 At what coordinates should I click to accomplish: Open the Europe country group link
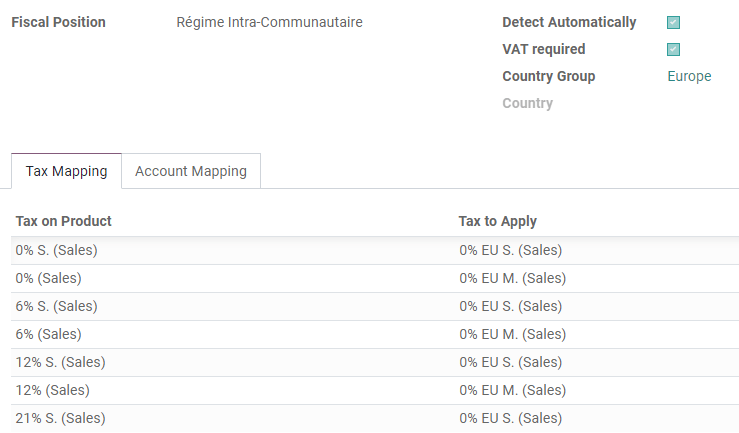point(689,77)
